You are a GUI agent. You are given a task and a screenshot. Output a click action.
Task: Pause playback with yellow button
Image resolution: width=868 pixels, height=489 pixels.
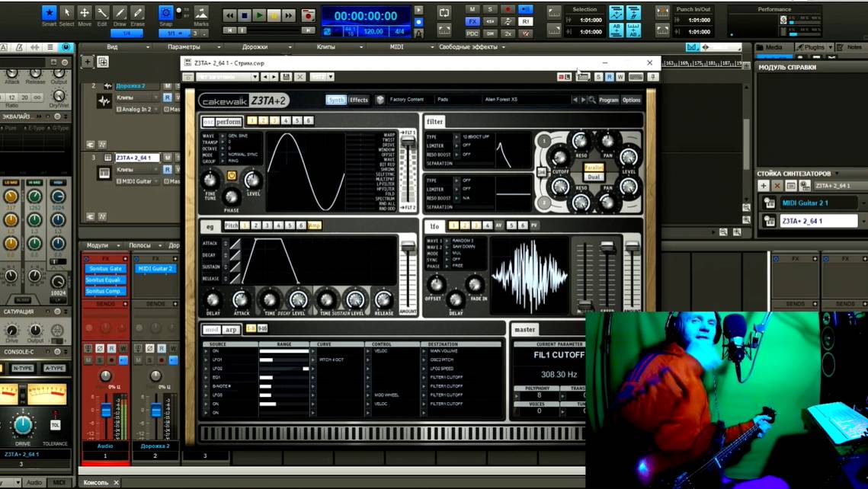[274, 15]
